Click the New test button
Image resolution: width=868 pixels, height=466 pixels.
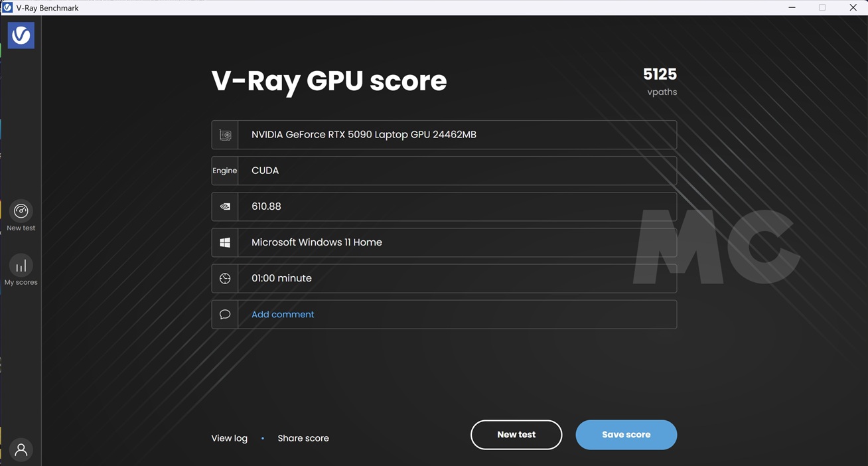pos(516,435)
